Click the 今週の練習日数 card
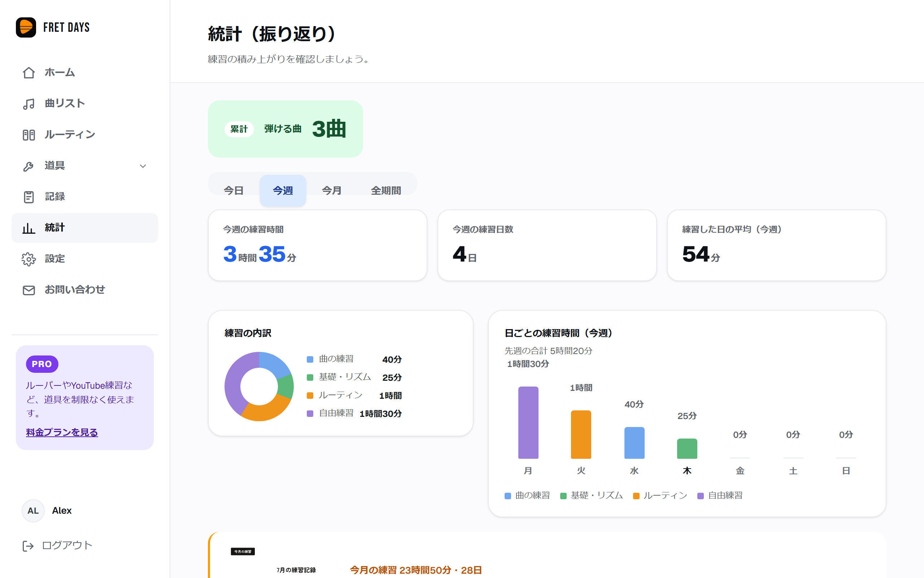This screenshot has height=578, width=924. [547, 245]
